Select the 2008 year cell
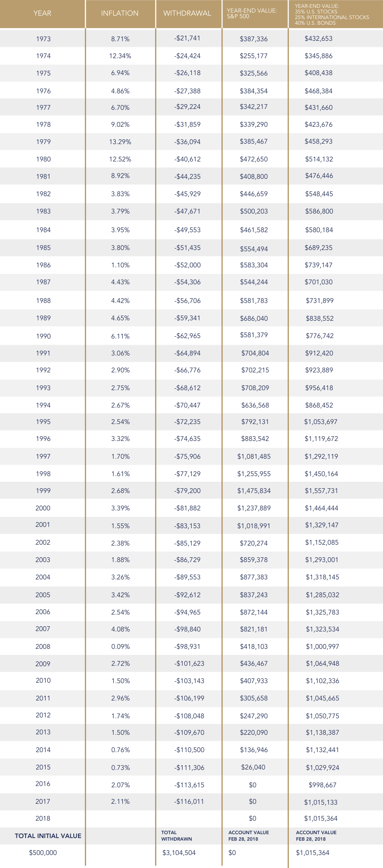 [43, 647]
